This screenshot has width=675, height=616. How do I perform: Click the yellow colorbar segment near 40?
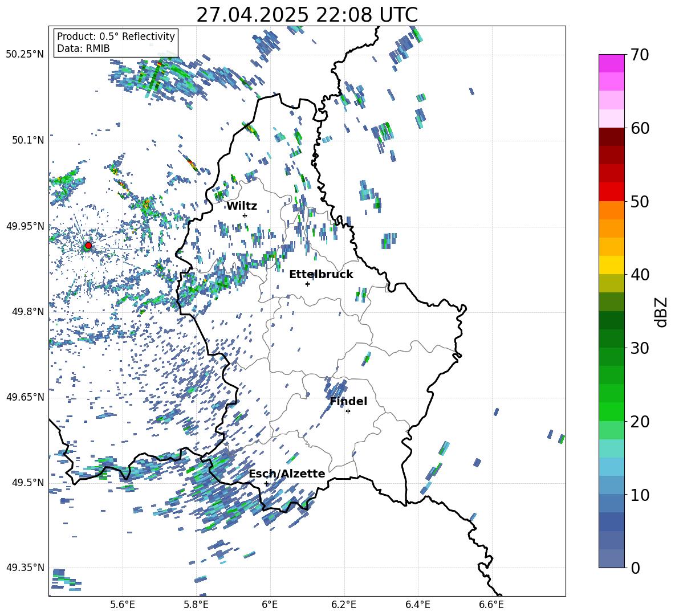coord(612,265)
